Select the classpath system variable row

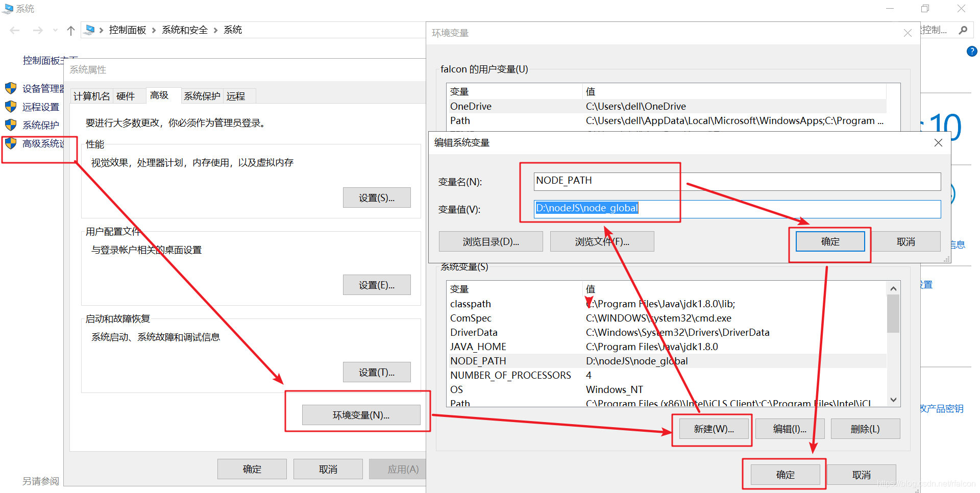pos(668,304)
